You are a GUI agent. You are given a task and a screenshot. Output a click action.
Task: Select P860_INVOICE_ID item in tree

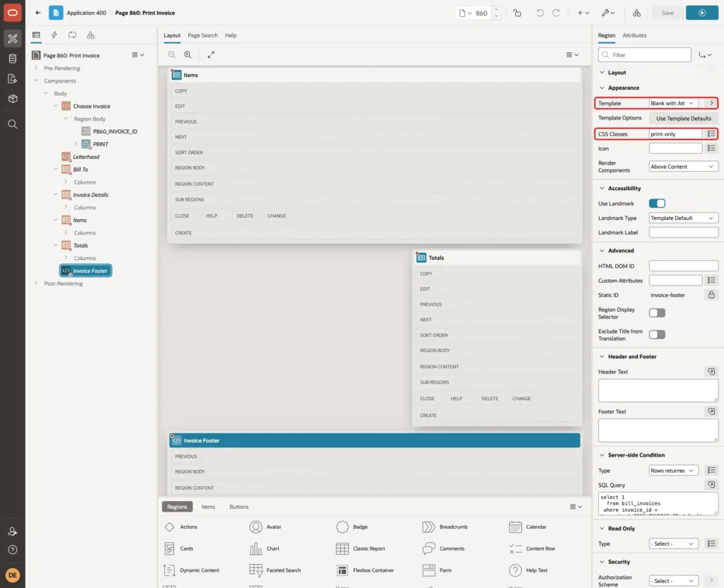tap(115, 131)
